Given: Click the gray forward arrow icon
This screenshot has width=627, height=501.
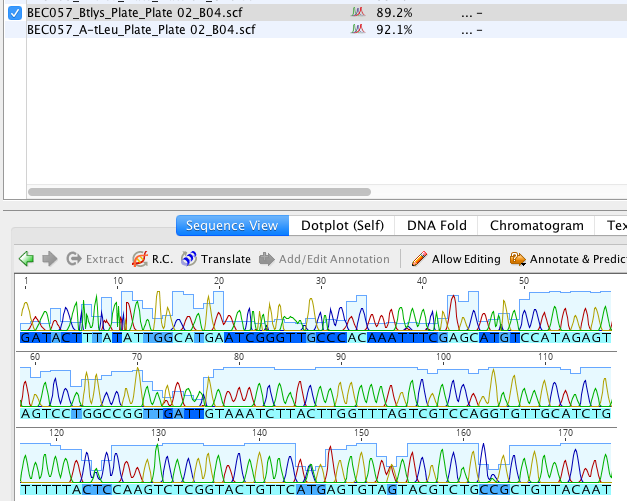Looking at the screenshot, I should 48,259.
